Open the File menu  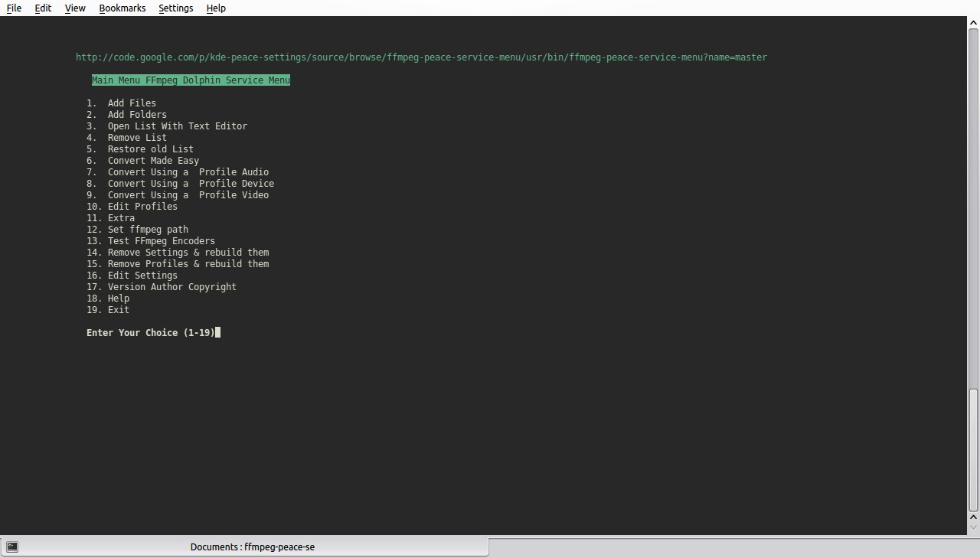coord(14,8)
